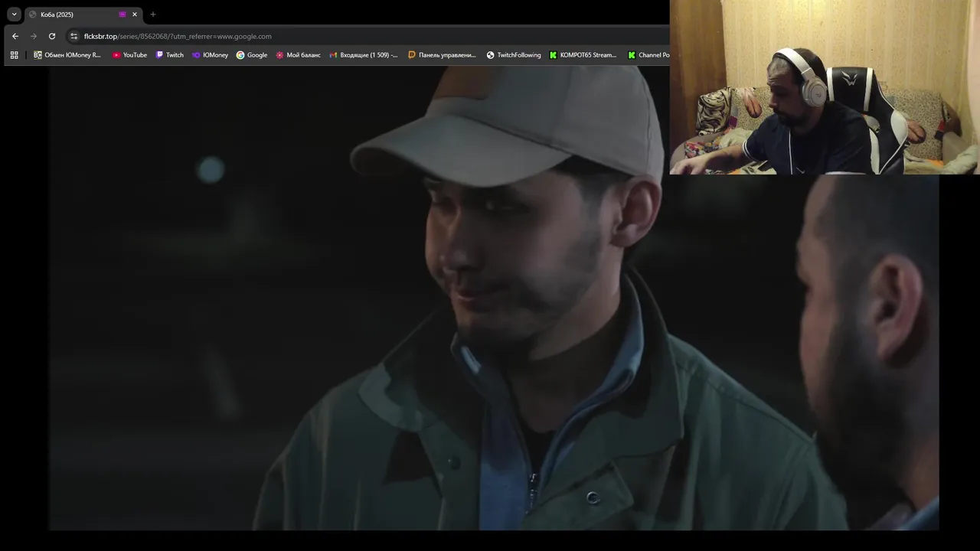
Task: Open the Панель управления bookmark
Action: click(442, 55)
